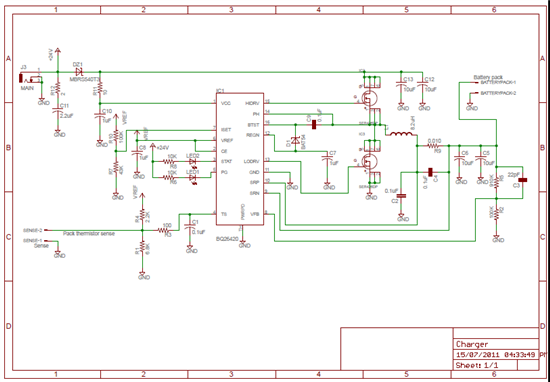The image size is (550, 382).
Task: Select resistor R4 2.2K under VREF
Action: pos(142,214)
